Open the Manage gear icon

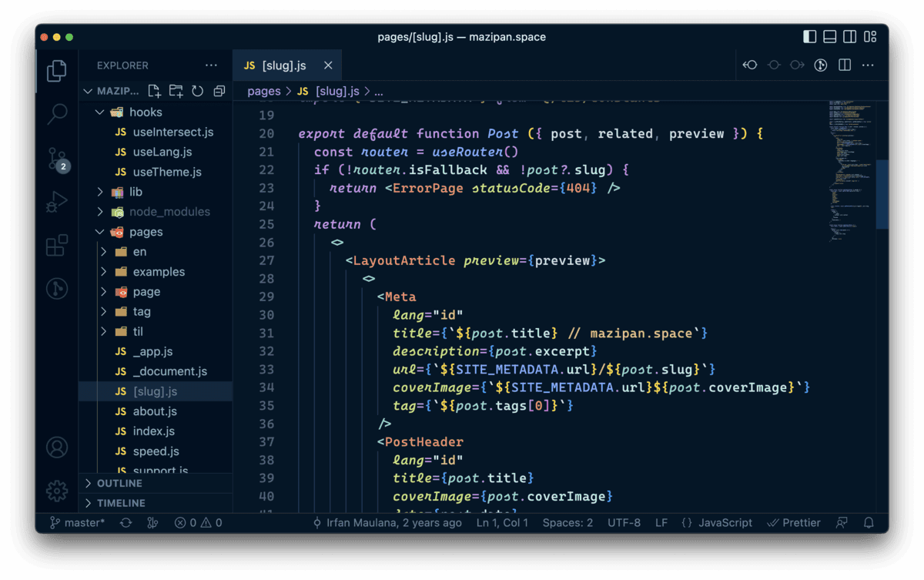coord(57,491)
